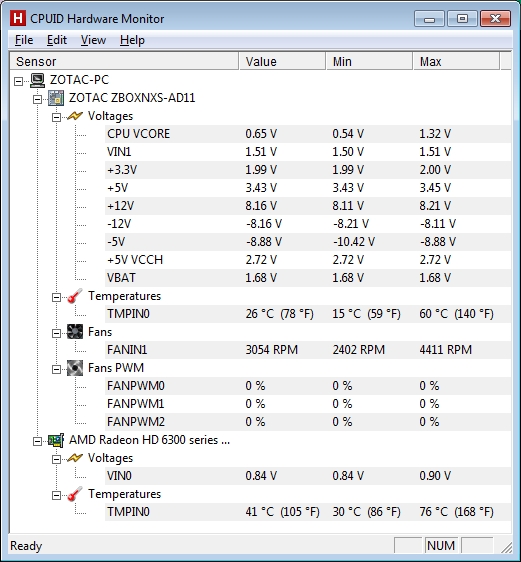The image size is (521, 562).
Task: Click the Fans PWM icon
Action: [75, 368]
